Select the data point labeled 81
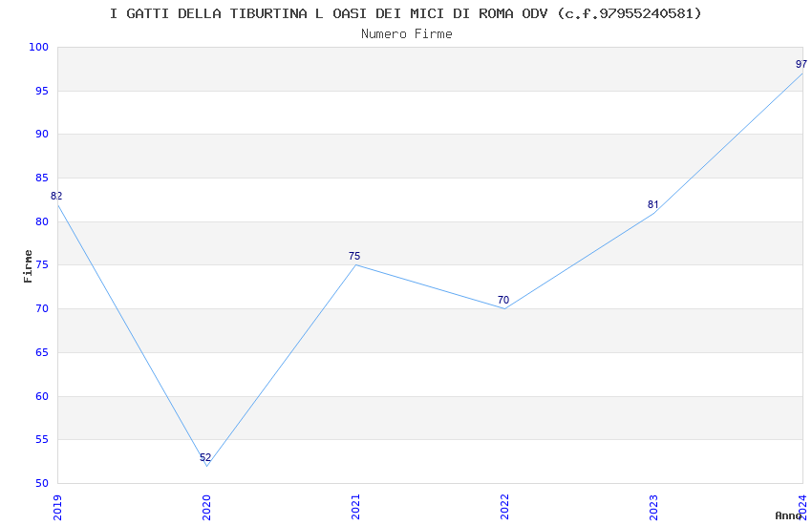 (x=653, y=213)
